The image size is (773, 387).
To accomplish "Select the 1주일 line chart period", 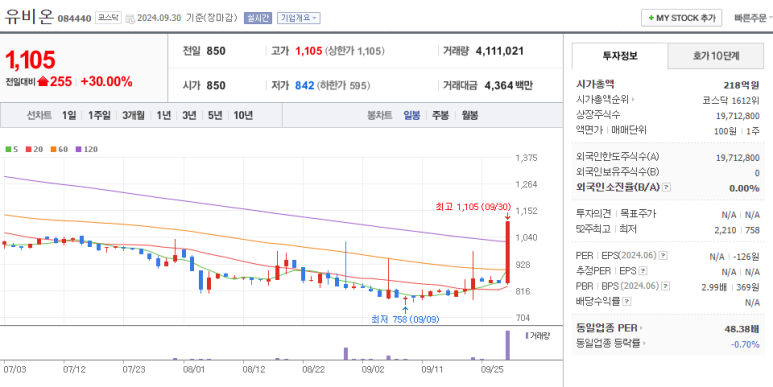I will click(x=99, y=115).
